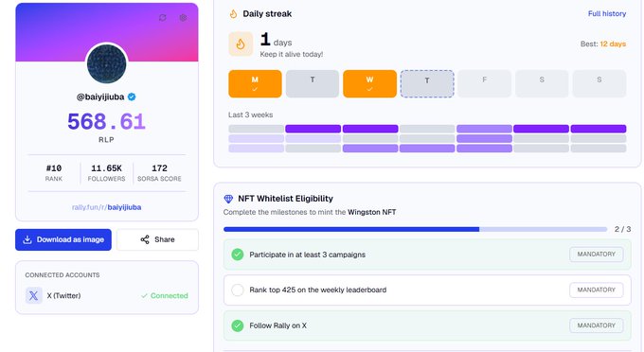Click the flame icon beside Daily streak heading
The height and width of the screenshot is (352, 644).
233,14
